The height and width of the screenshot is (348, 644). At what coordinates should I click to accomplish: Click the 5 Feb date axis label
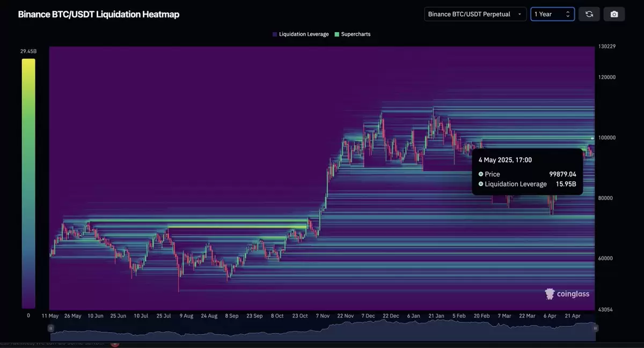coord(459,316)
